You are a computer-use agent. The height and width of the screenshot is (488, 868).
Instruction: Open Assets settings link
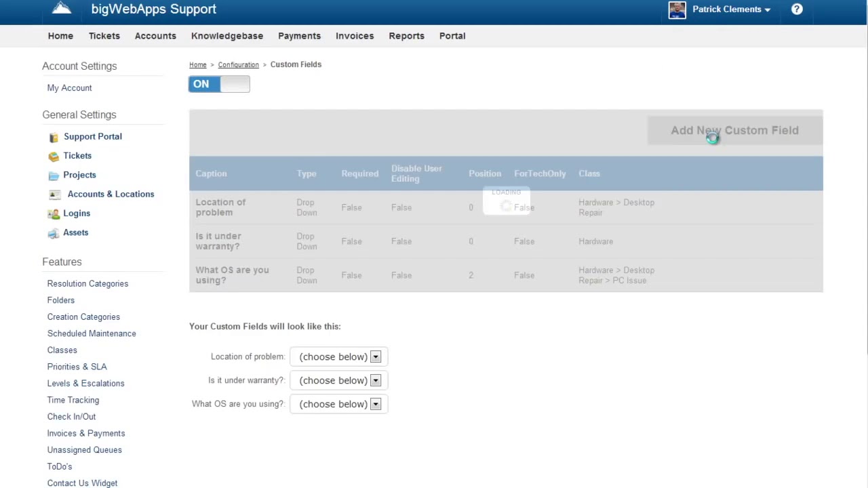75,232
